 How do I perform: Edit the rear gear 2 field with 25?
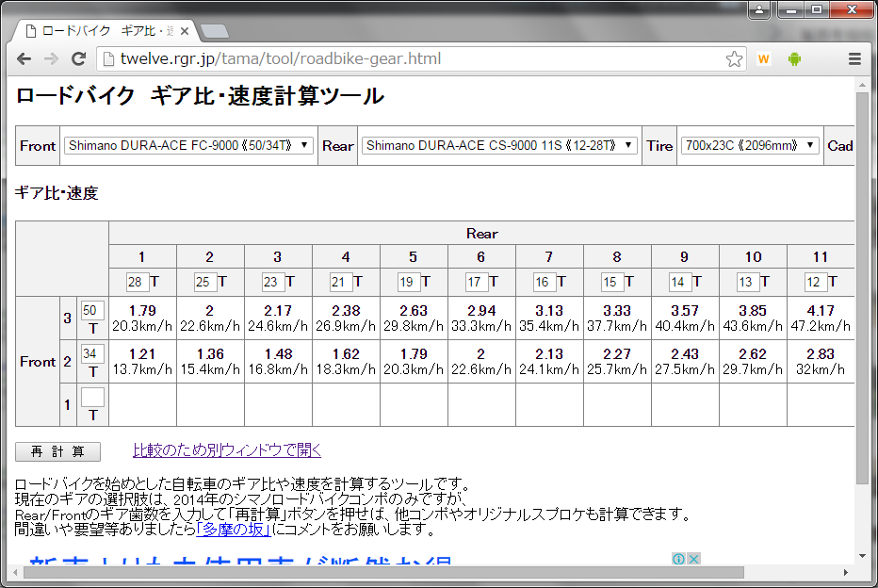pos(205,282)
